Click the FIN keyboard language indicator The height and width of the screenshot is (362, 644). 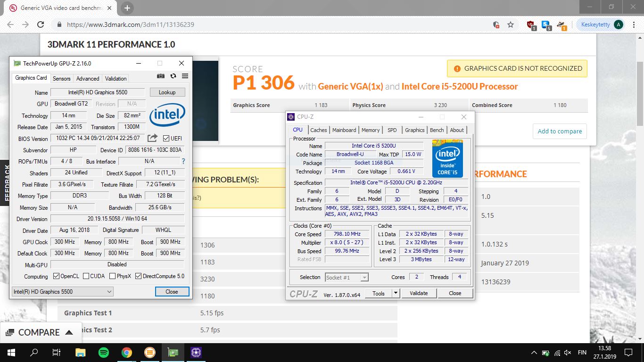582,352
